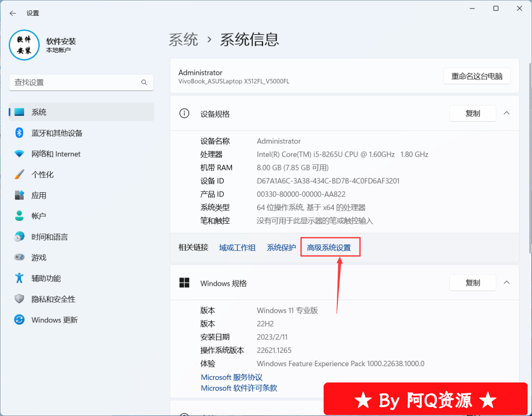Image resolution: width=532 pixels, height=416 pixels.
Task: Minimize the Settings window
Action: (472, 8)
